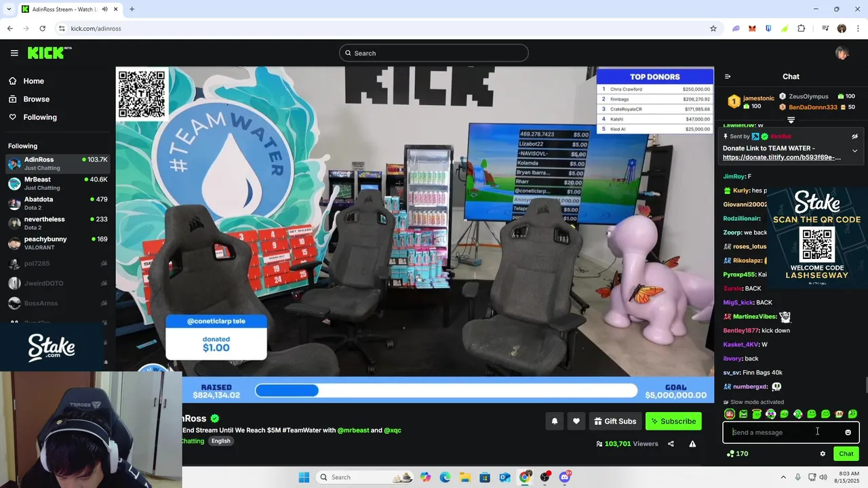Select the last emote in quick row

(852, 414)
